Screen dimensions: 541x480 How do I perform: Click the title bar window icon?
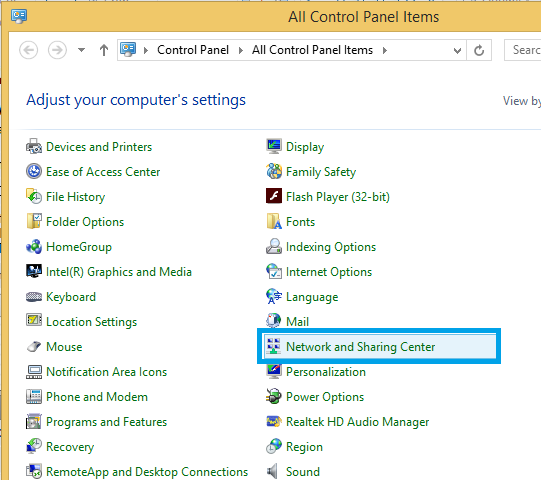19,16
